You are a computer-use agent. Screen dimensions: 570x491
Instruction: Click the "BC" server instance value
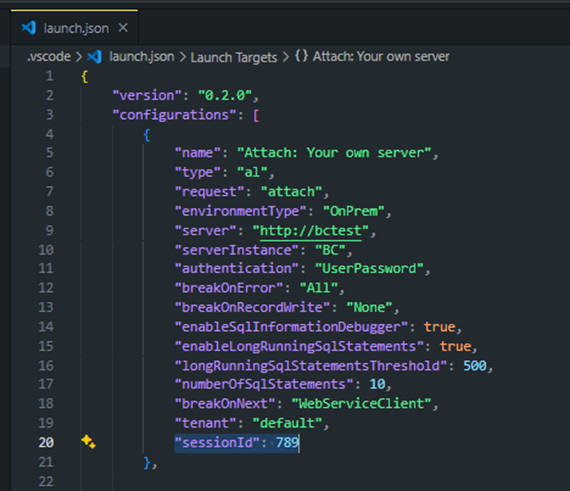(330, 250)
